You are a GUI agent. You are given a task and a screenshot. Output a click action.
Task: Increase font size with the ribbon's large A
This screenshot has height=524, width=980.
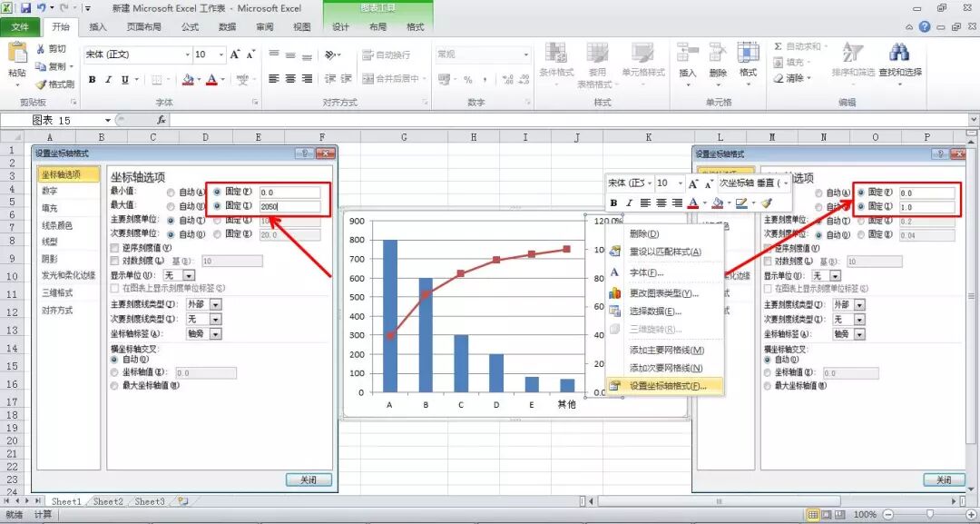tap(235, 55)
